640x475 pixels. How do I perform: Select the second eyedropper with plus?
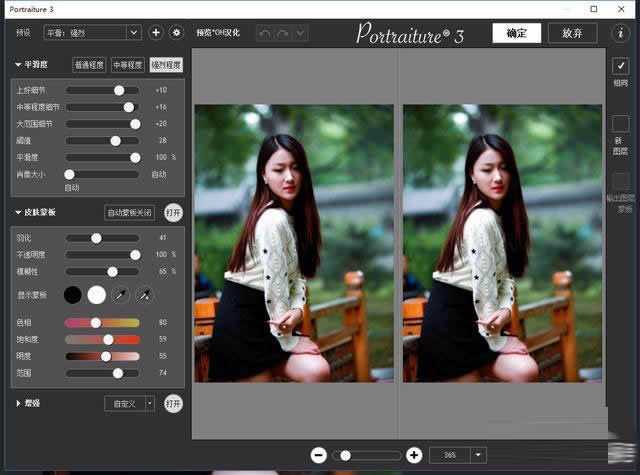coord(145,295)
